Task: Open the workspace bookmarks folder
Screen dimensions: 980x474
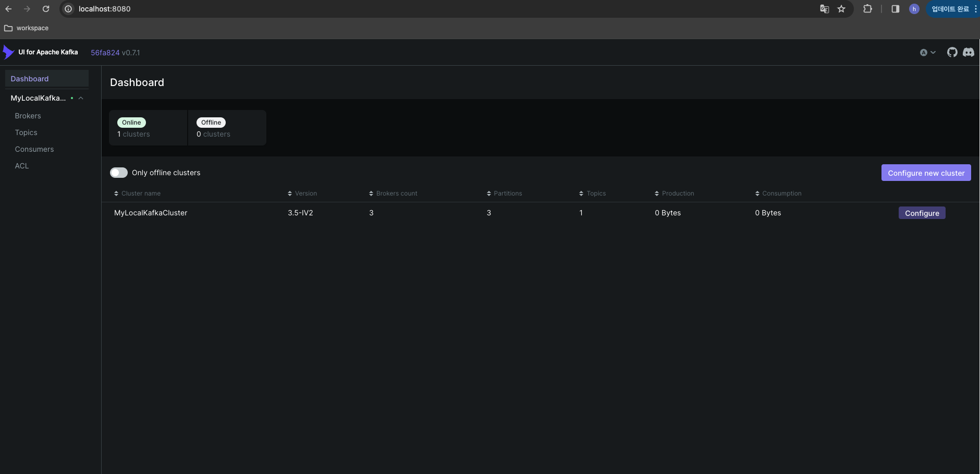Action: coord(27,28)
